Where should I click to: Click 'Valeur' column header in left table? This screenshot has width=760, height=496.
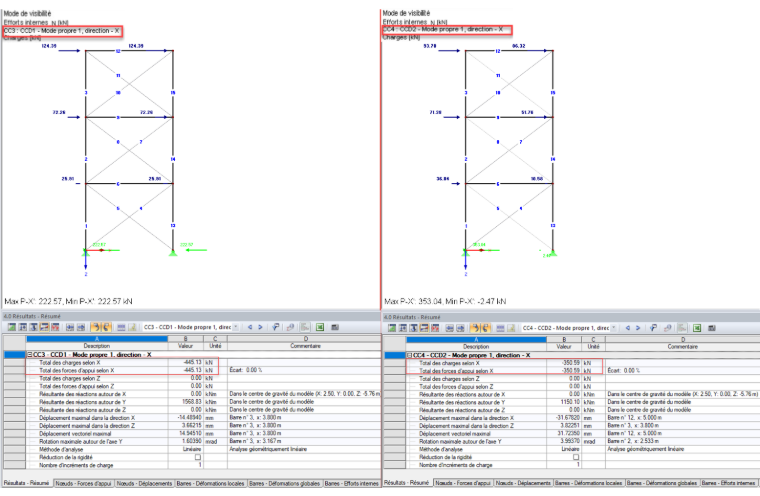click(186, 346)
